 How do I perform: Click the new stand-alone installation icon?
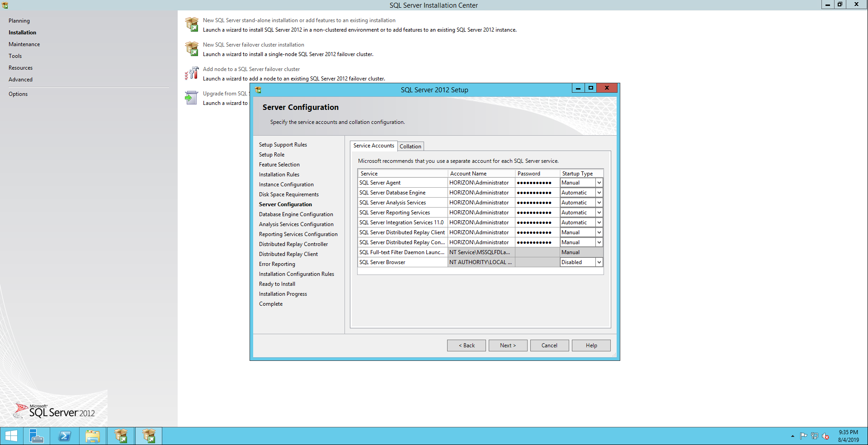coord(192,24)
